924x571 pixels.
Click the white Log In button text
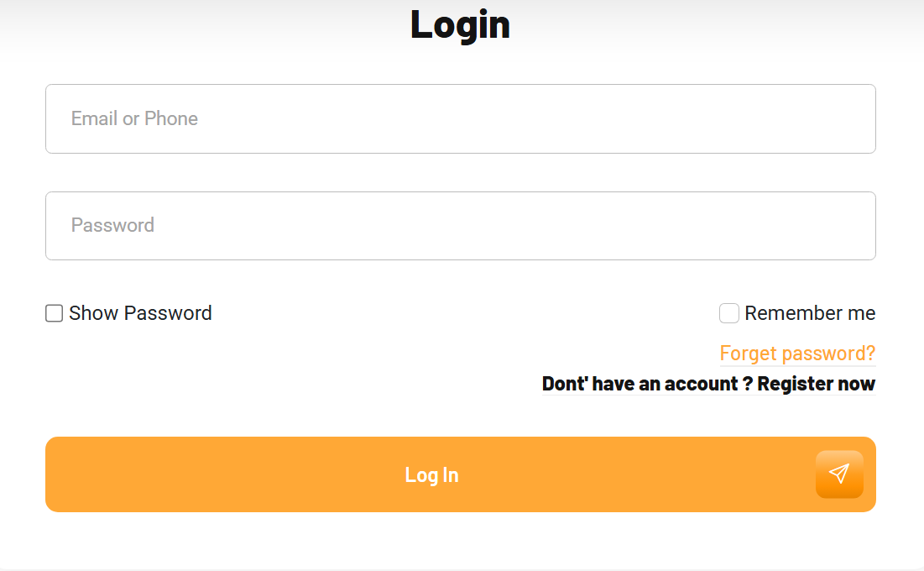[x=431, y=474]
